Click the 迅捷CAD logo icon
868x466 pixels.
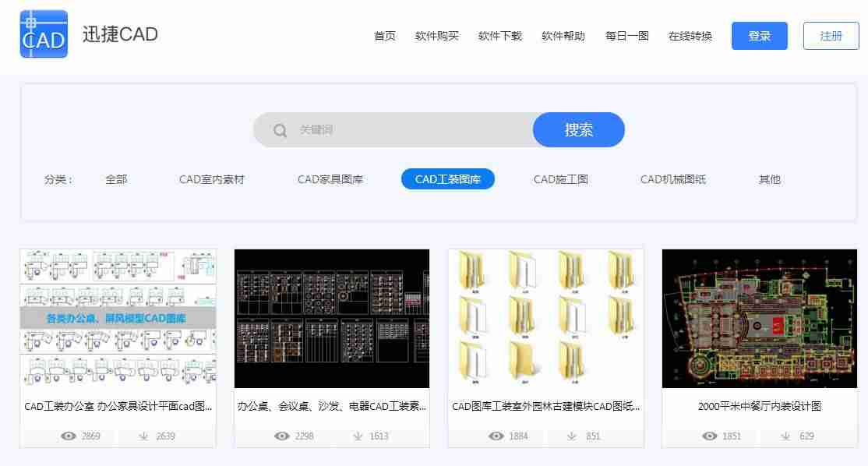tap(44, 34)
